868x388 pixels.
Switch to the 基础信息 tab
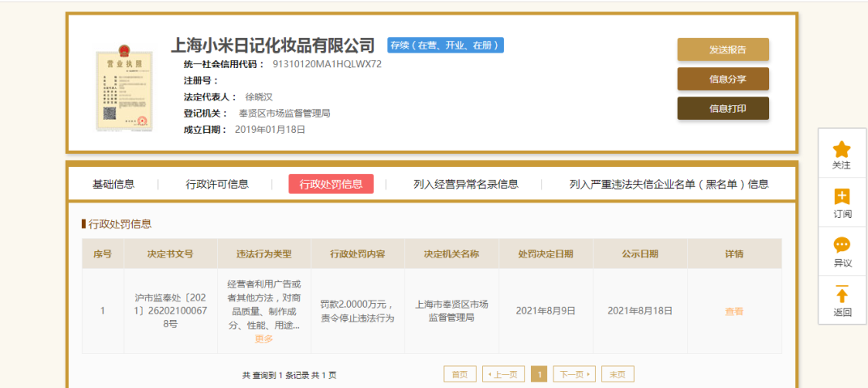coord(113,185)
